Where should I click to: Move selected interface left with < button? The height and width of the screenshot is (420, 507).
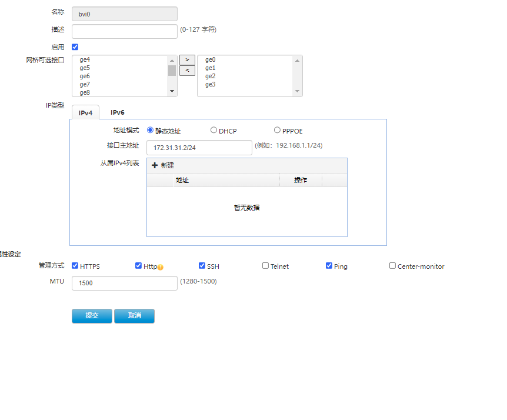click(187, 71)
